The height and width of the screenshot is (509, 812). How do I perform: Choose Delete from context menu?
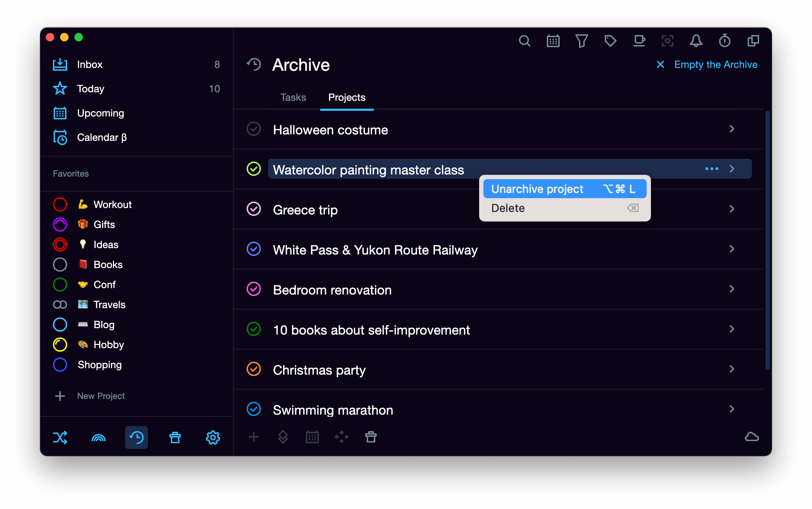tap(565, 208)
